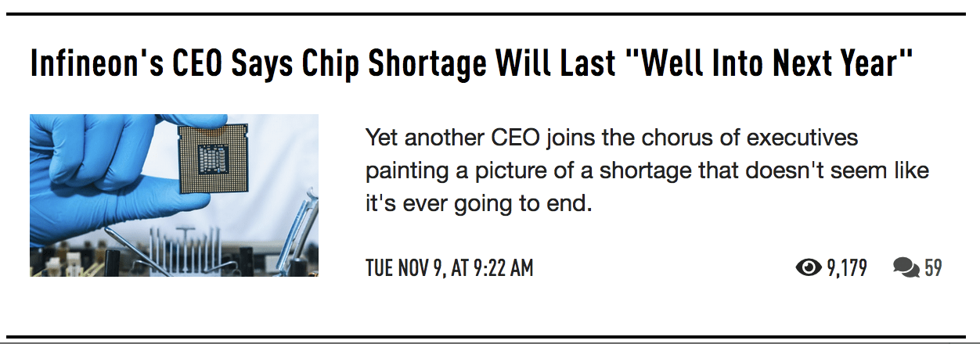Screen dimensions: 980x344
Task: Open the article thumbnail image
Action: 174,195
